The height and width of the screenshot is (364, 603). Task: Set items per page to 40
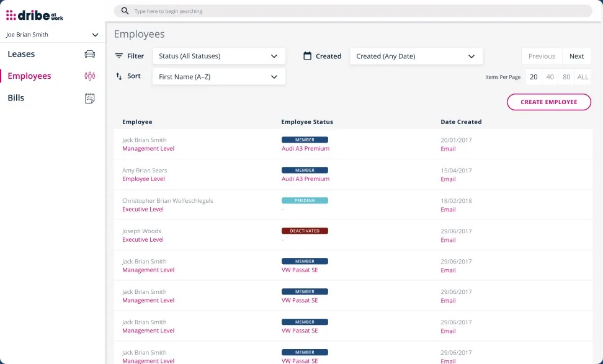point(550,77)
